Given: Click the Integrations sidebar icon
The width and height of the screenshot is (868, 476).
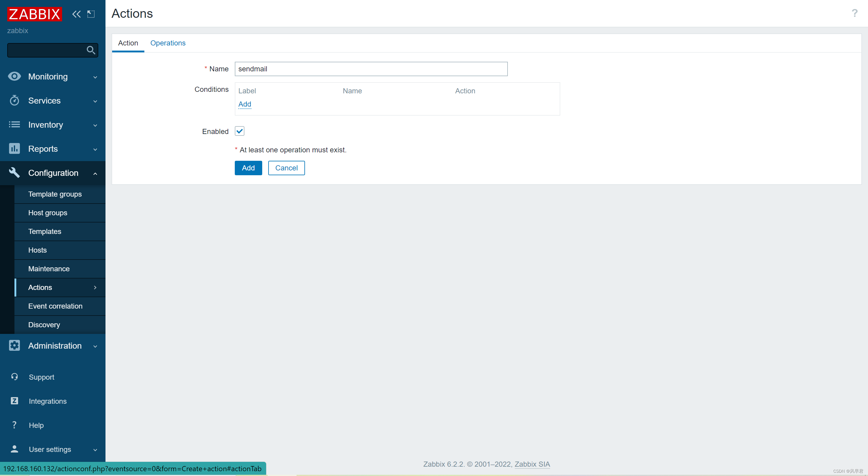Looking at the screenshot, I should [14, 401].
